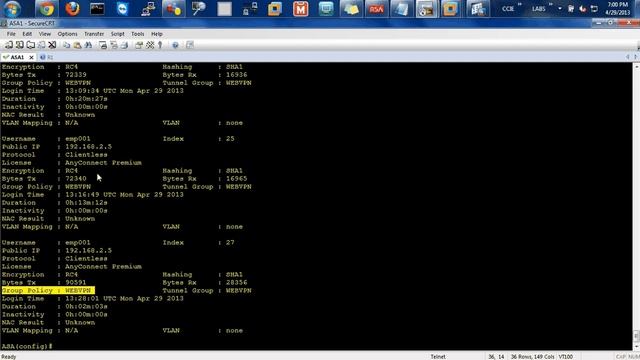Image resolution: width=640 pixels, height=360 pixels.
Task: Click the Public Key key icon
Action: click(x=160, y=45)
